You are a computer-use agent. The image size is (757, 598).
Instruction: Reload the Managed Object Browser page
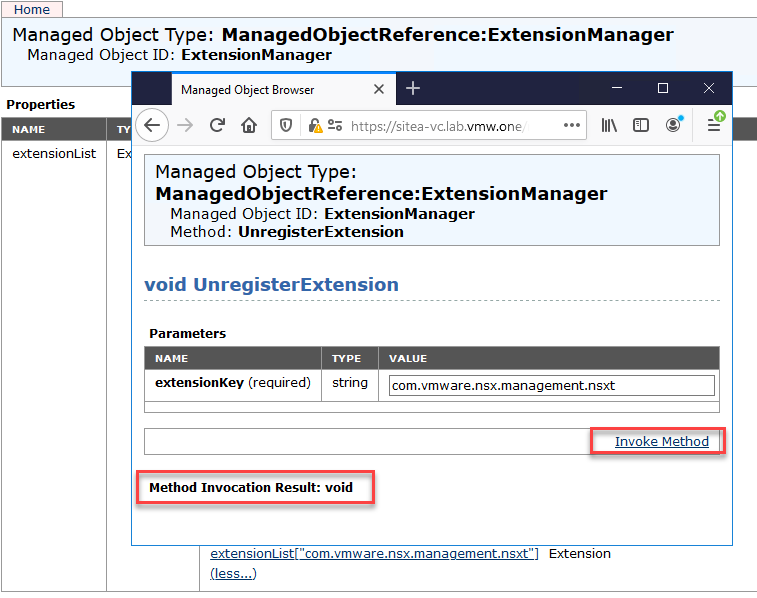[217, 125]
